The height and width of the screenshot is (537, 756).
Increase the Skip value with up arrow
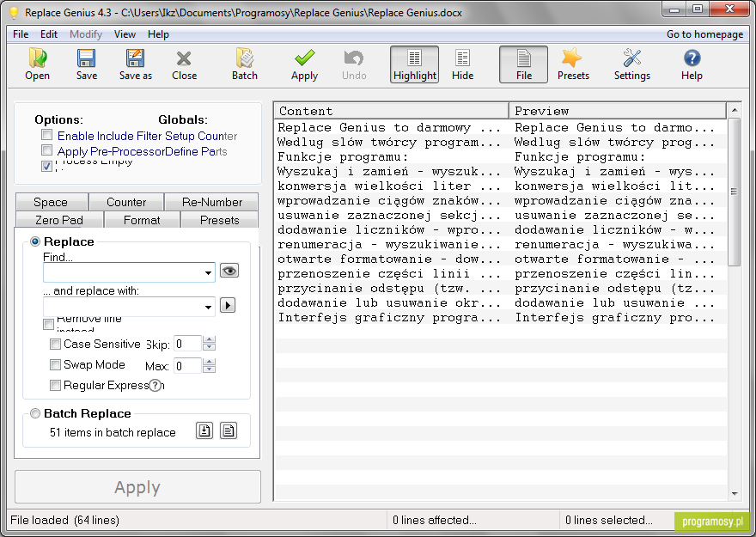[209, 339]
